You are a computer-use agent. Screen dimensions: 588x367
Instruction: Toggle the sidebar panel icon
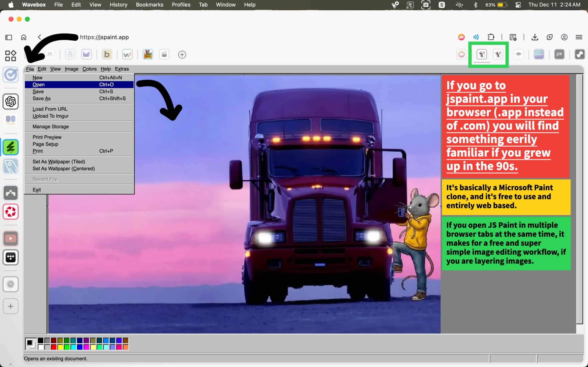coord(8,37)
